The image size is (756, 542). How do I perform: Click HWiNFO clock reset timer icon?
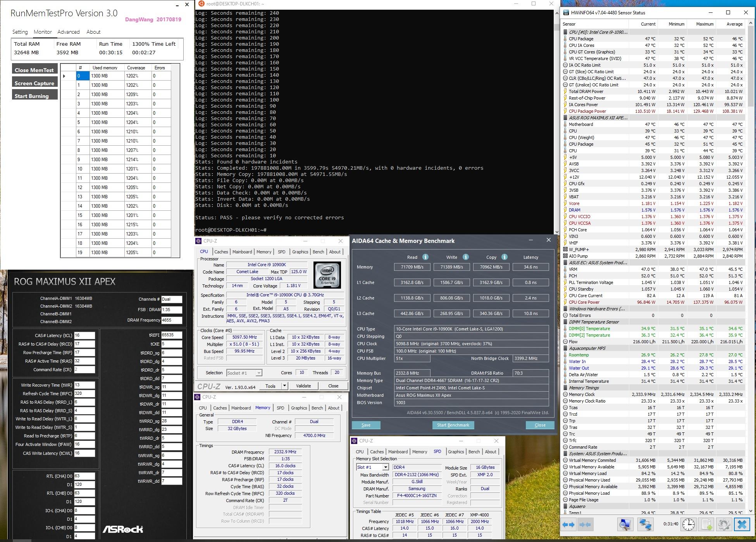(x=688, y=525)
